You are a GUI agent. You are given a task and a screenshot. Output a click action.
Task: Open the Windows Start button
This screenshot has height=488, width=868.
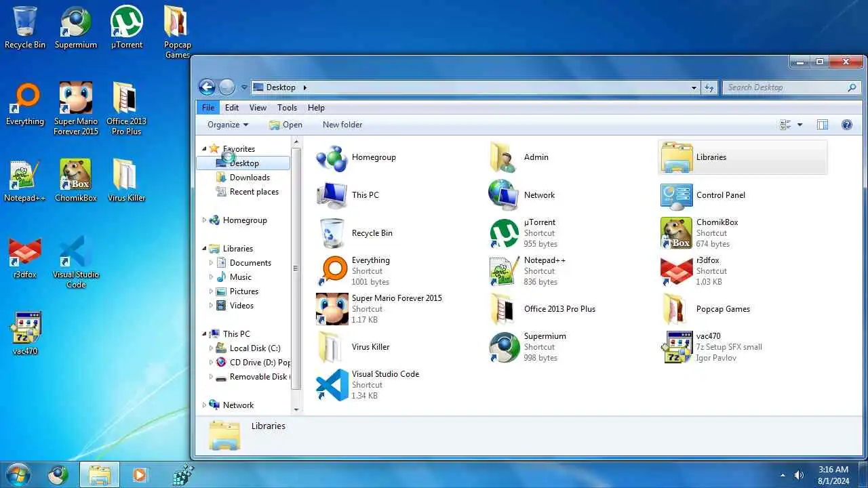tap(18, 474)
